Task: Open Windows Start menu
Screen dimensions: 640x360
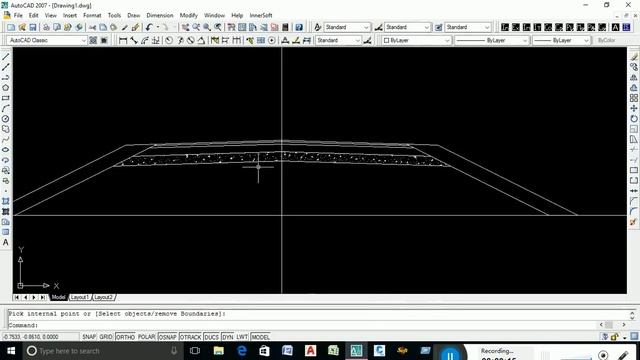Action: [11, 351]
